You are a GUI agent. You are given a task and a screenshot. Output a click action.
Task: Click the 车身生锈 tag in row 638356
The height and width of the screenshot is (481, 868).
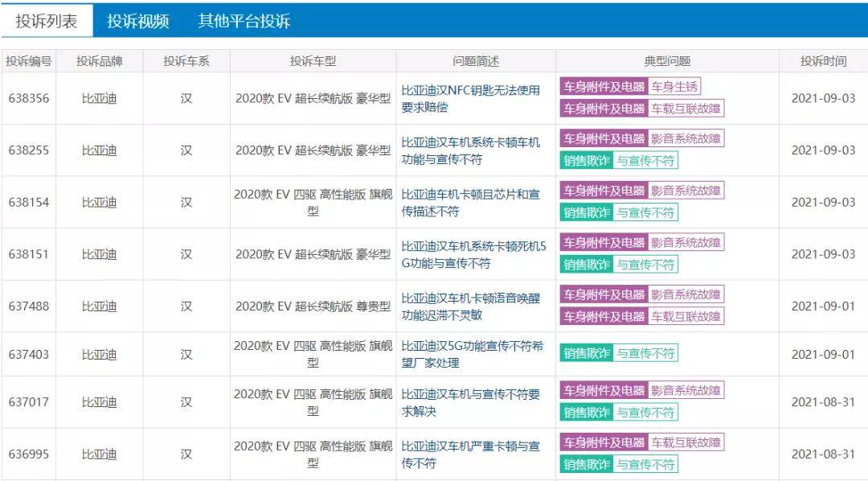click(x=674, y=86)
